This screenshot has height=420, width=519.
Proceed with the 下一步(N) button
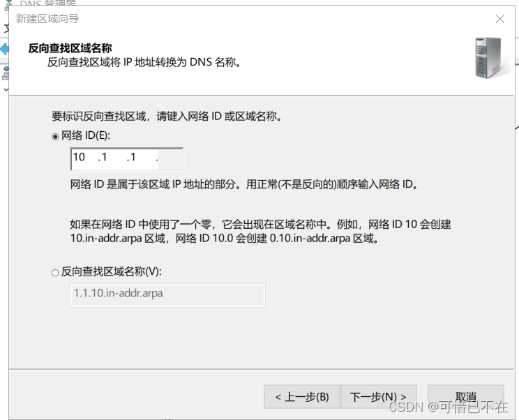click(378, 396)
